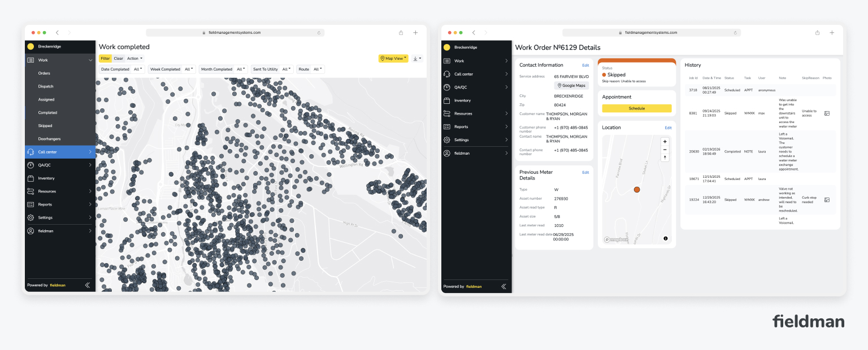This screenshot has width=868, height=350.
Task: Select history row with job id 18671
Action: (760, 178)
